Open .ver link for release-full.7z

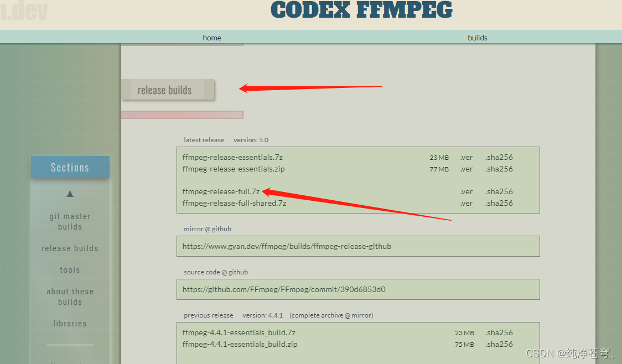click(467, 191)
